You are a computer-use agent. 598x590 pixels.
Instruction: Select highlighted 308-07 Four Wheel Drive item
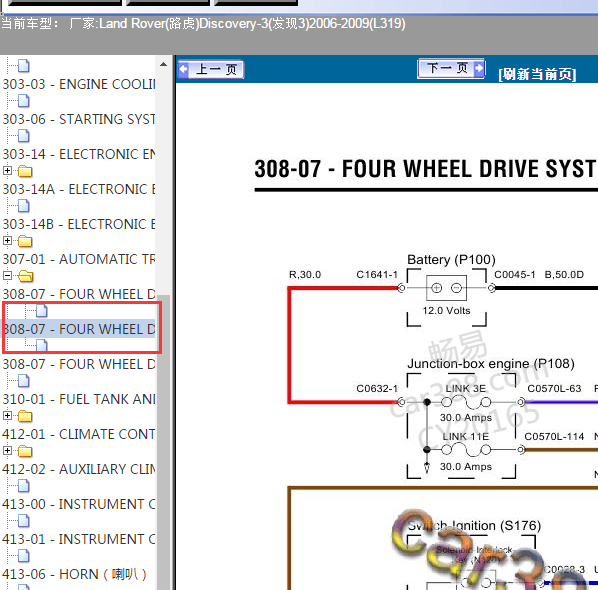[79, 329]
